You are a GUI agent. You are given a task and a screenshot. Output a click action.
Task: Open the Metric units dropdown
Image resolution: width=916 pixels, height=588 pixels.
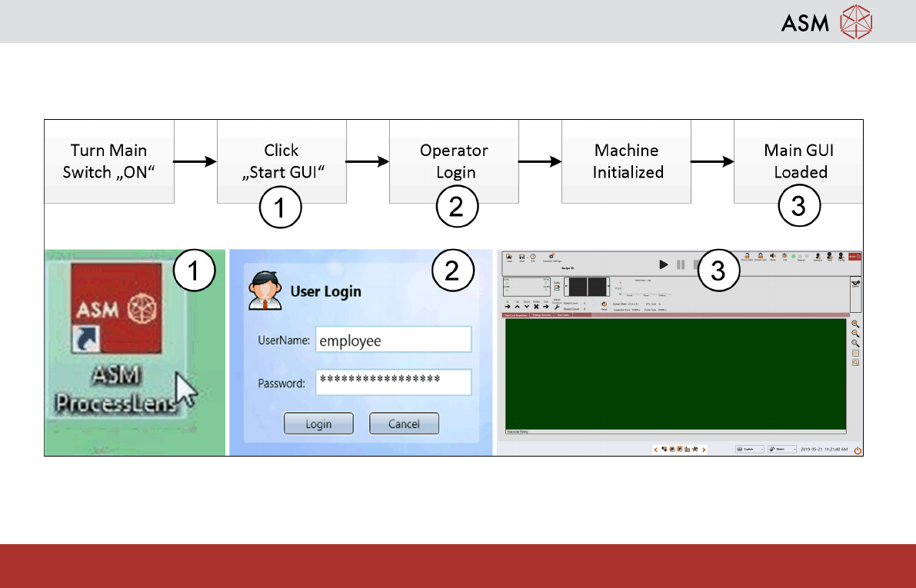782,449
